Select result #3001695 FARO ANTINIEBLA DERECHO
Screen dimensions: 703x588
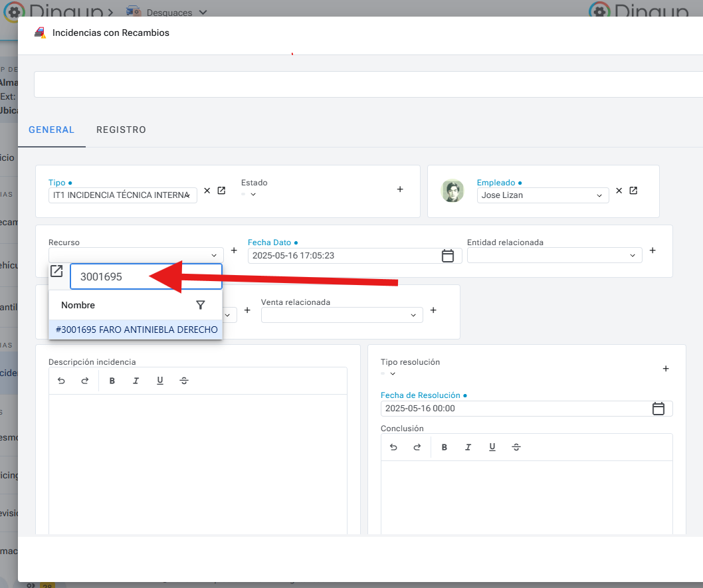136,330
